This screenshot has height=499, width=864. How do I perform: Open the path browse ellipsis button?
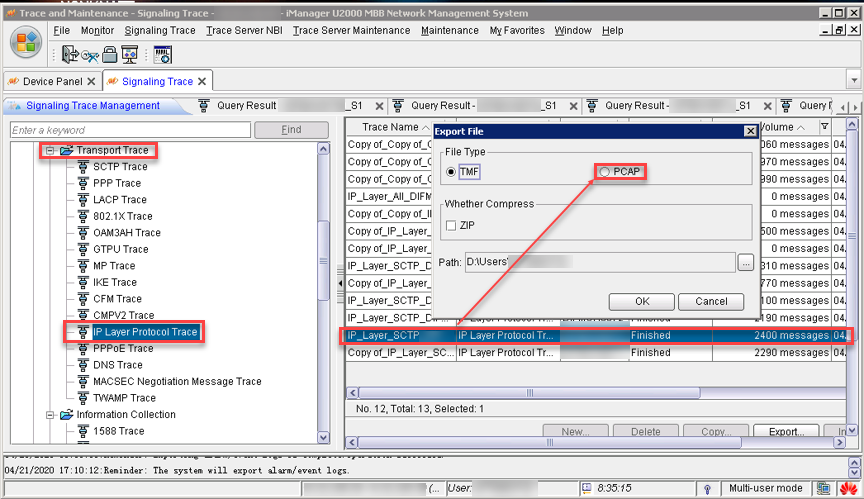(x=745, y=262)
